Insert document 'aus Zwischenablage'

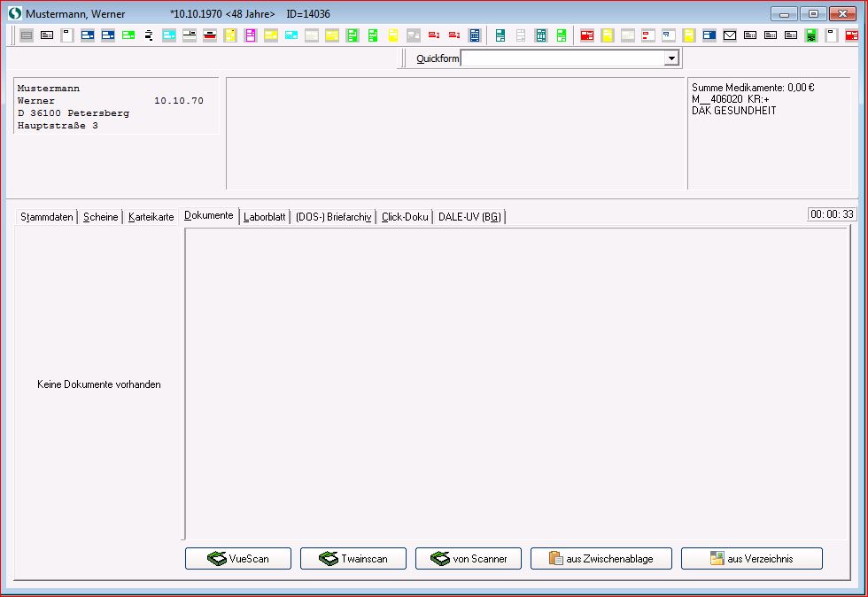click(x=601, y=559)
